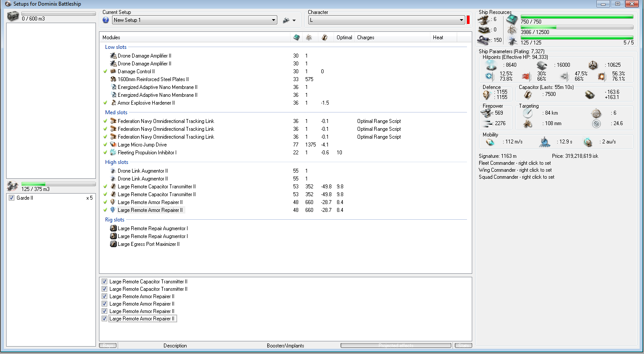The width and height of the screenshot is (644, 354).
Task: Select the highlighted Large Remote Armor Repairer II module row
Action: (x=285, y=210)
